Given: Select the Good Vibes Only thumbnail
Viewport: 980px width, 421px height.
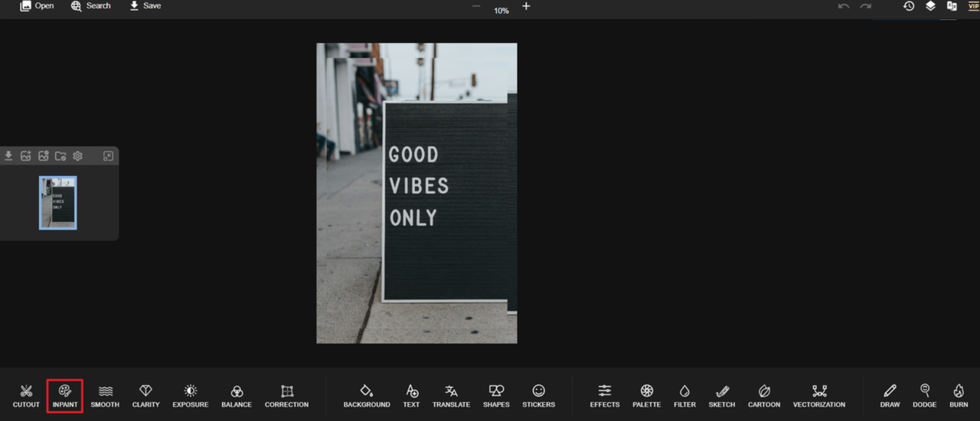Looking at the screenshot, I should [58, 203].
